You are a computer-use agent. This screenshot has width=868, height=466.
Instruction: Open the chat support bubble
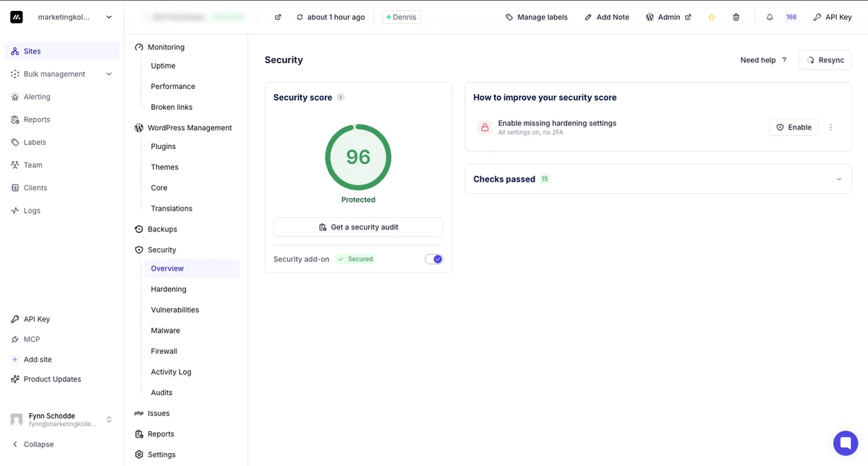(x=845, y=443)
